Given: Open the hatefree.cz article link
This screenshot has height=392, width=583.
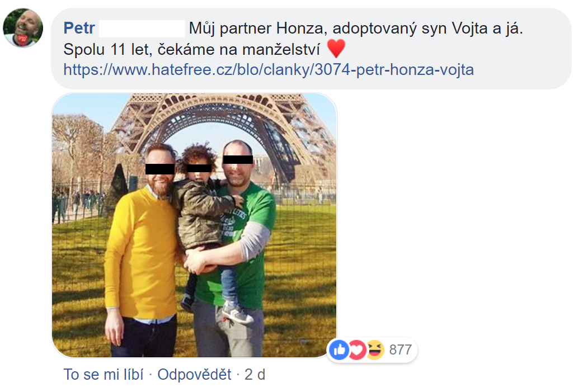Looking at the screenshot, I should point(269,69).
